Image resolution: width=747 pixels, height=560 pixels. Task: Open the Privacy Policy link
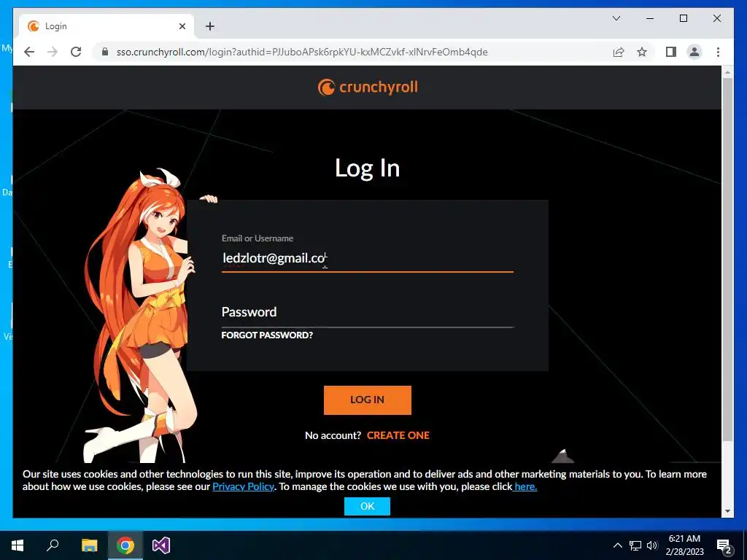pyautogui.click(x=243, y=486)
